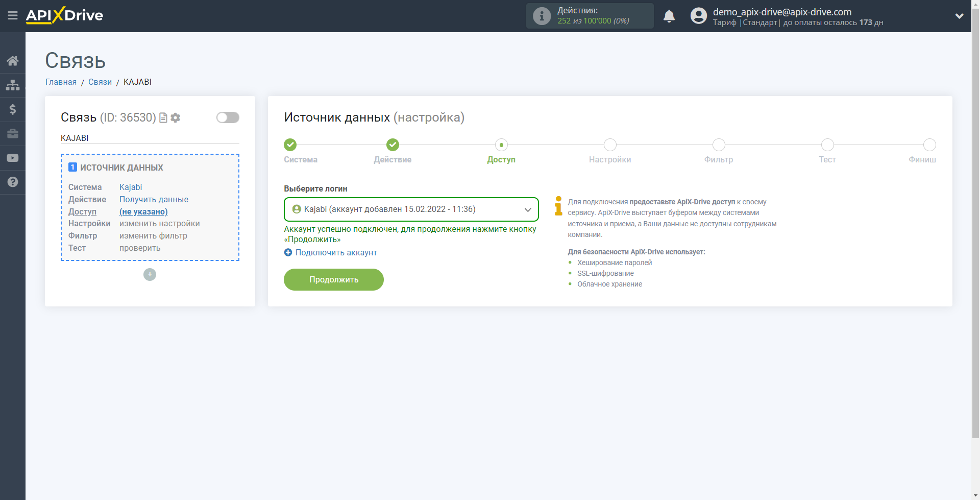This screenshot has width=980, height=500.
Task: Click the (не указано) access link
Action: coord(143,211)
